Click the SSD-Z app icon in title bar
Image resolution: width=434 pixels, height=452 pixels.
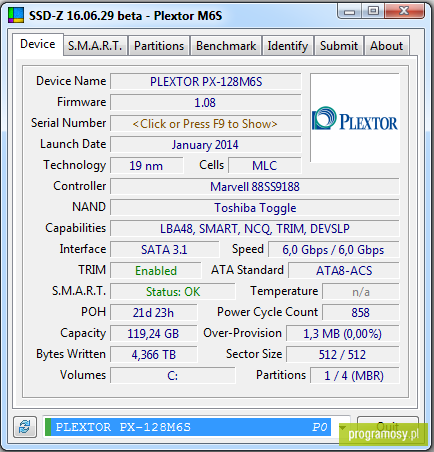(x=16, y=15)
